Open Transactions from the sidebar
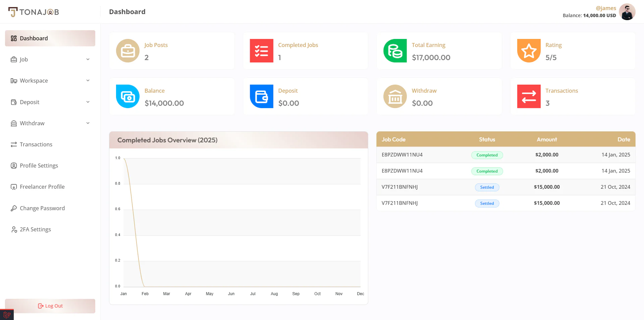This screenshot has width=644, height=320. pos(36,144)
